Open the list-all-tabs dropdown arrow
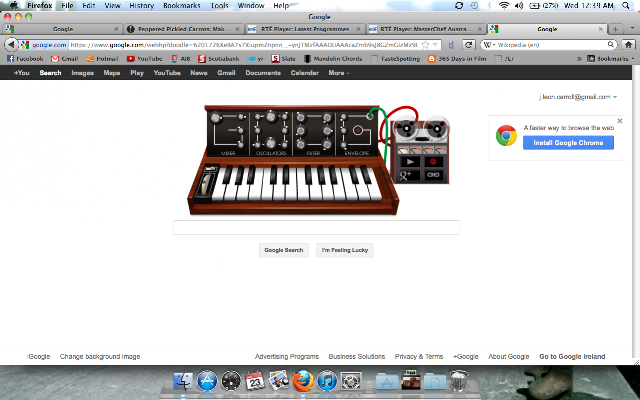The image size is (640, 400). point(632,29)
